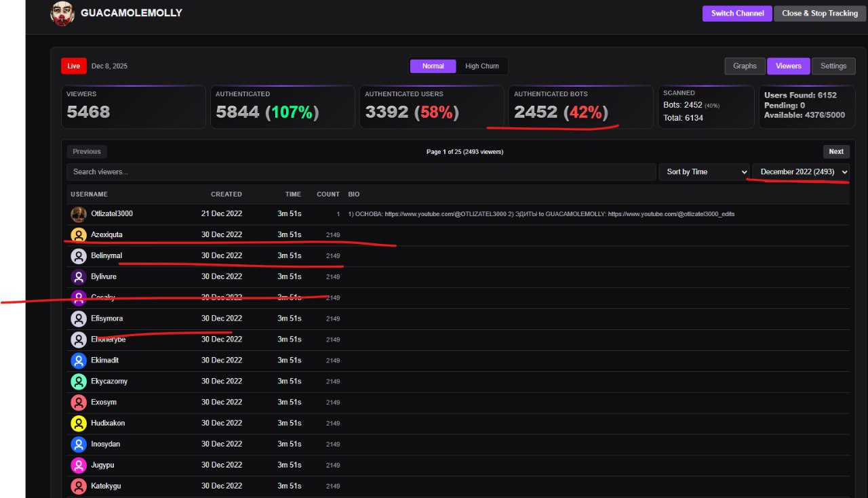Click the CREATED column header

click(226, 194)
